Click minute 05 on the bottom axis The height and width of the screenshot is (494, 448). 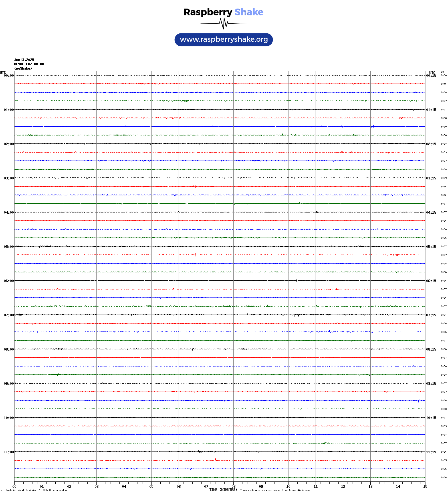pyautogui.click(x=151, y=487)
